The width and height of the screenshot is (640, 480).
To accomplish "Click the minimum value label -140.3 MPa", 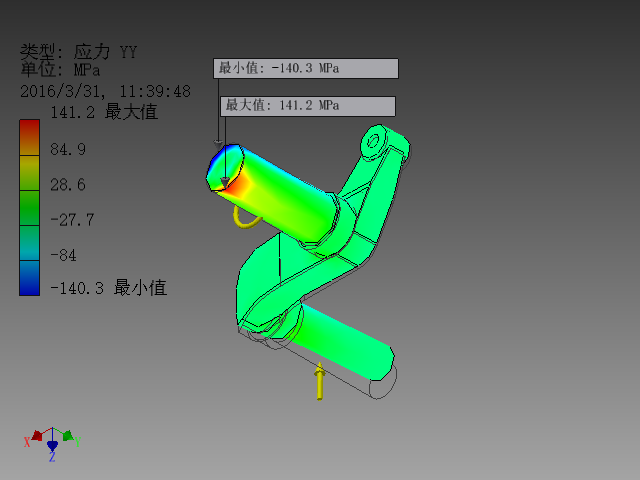I will click(306, 68).
